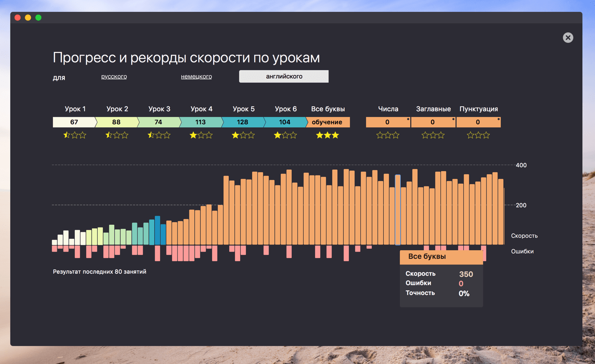Click the star rating under Урок 4

(201, 135)
